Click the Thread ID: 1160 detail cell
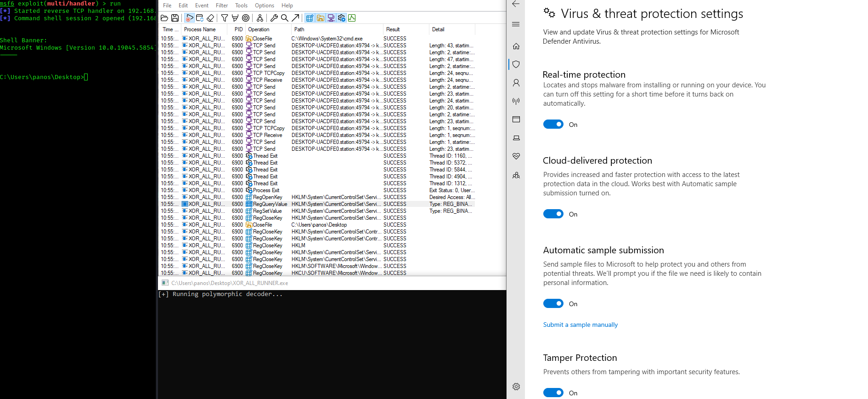The height and width of the screenshot is (399, 868). tap(451, 156)
